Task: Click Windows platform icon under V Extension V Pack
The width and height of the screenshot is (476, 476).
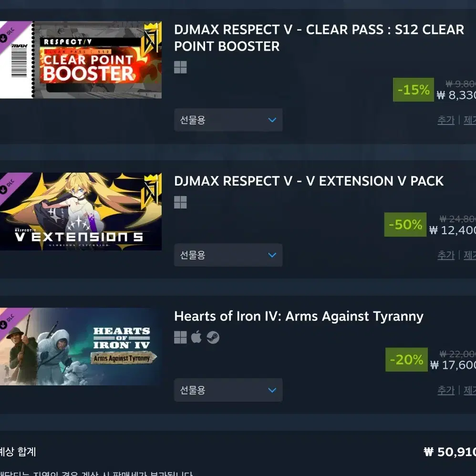Action: pyautogui.click(x=180, y=202)
